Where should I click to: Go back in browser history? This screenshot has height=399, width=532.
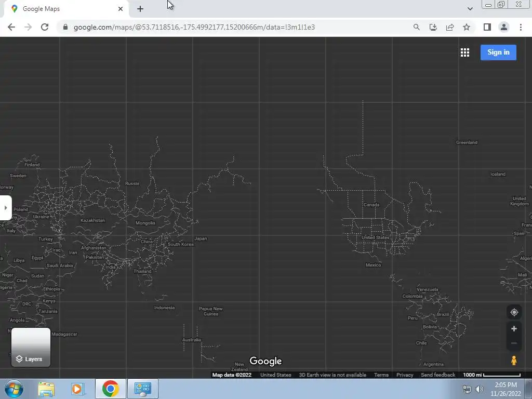click(11, 27)
